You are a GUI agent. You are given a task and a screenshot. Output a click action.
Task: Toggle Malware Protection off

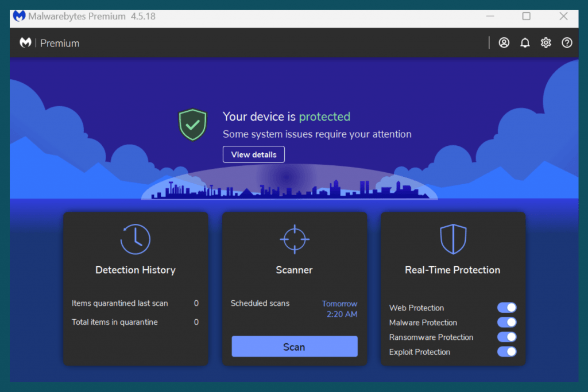coord(507,323)
